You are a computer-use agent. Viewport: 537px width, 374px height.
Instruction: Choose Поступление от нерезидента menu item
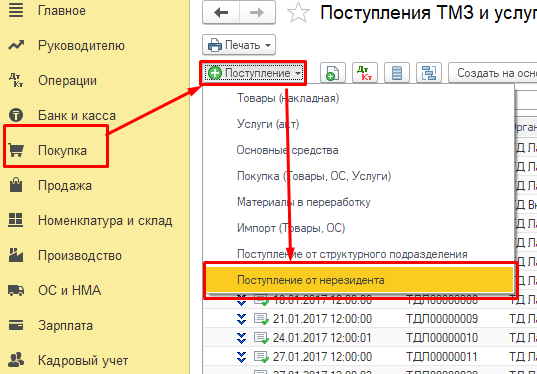pos(359,280)
